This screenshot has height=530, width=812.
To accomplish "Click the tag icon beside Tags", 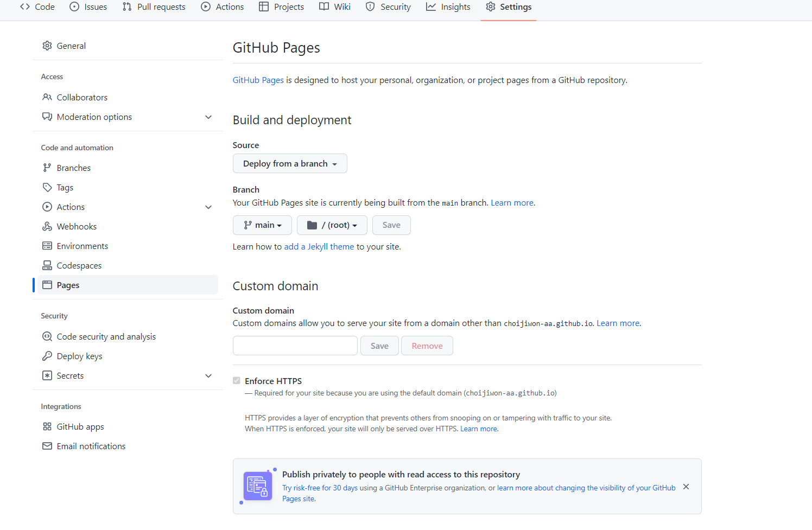I will click(x=47, y=187).
